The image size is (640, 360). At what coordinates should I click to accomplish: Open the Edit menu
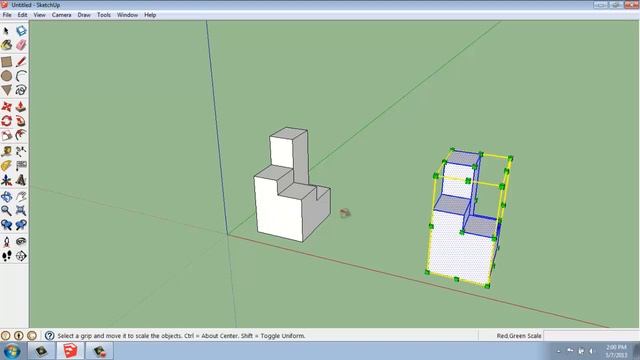22,15
